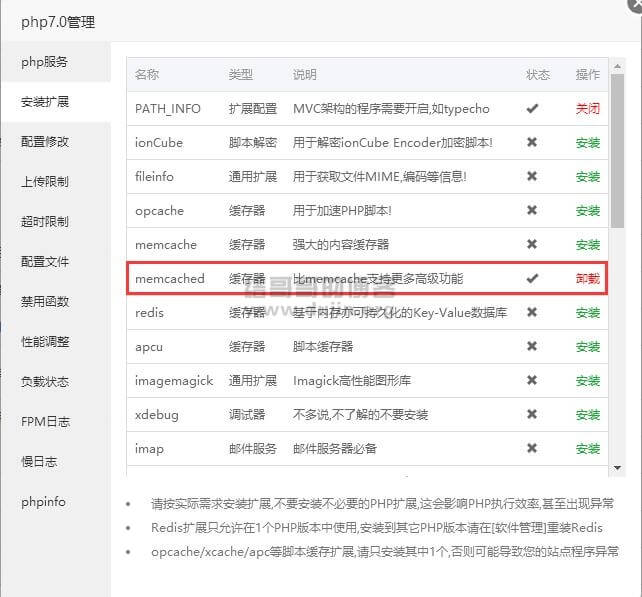Click the 脚本缓存器 description
Screen dimensions: 642x597
coord(323,346)
